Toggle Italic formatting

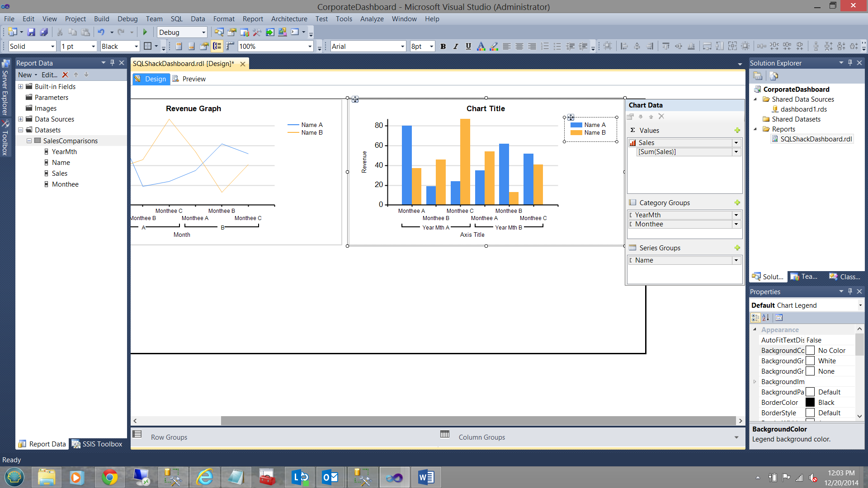[x=456, y=46]
